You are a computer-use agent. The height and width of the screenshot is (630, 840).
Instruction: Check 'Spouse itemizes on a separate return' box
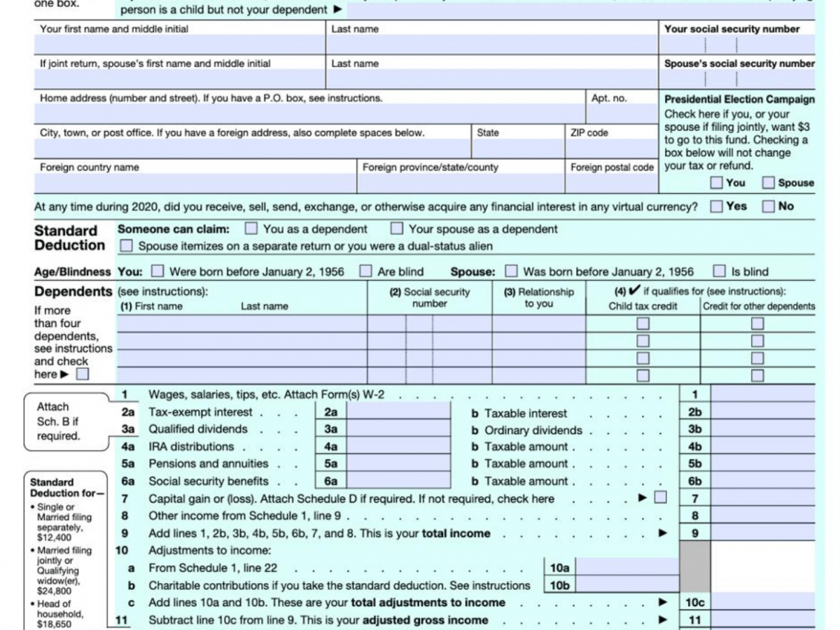(127, 246)
